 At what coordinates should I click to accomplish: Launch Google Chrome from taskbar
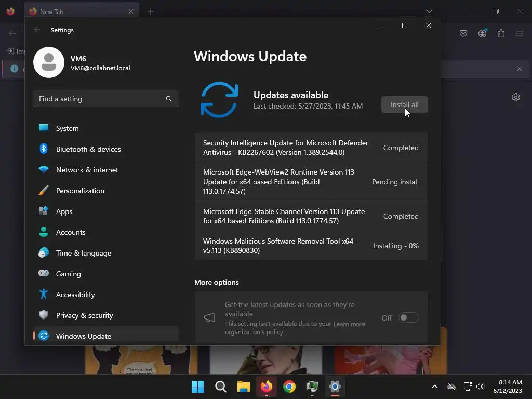[x=289, y=387]
